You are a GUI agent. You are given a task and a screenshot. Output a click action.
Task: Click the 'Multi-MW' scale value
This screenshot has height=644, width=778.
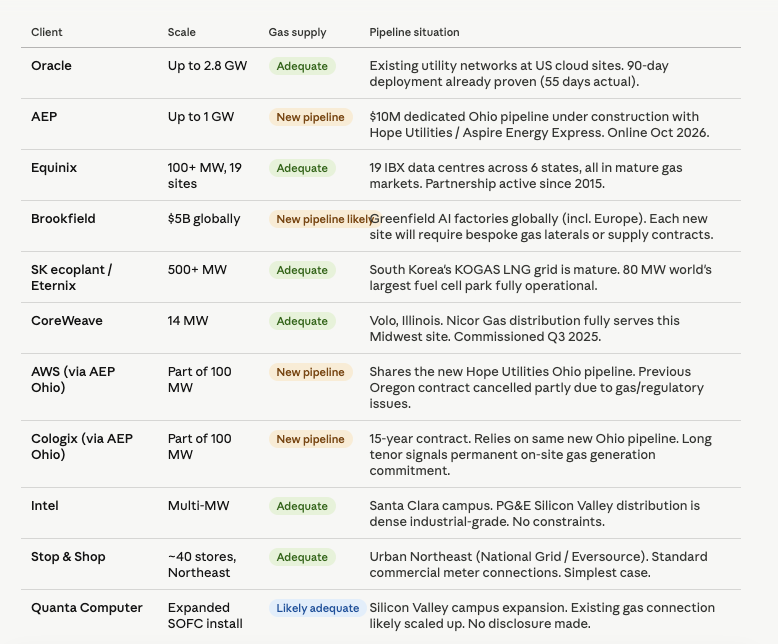click(x=198, y=506)
